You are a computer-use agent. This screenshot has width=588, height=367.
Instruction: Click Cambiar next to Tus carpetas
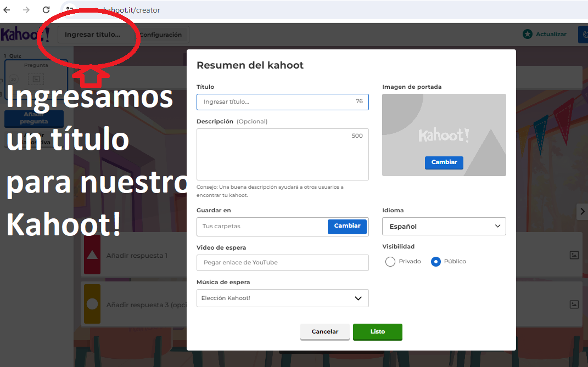[x=347, y=227]
